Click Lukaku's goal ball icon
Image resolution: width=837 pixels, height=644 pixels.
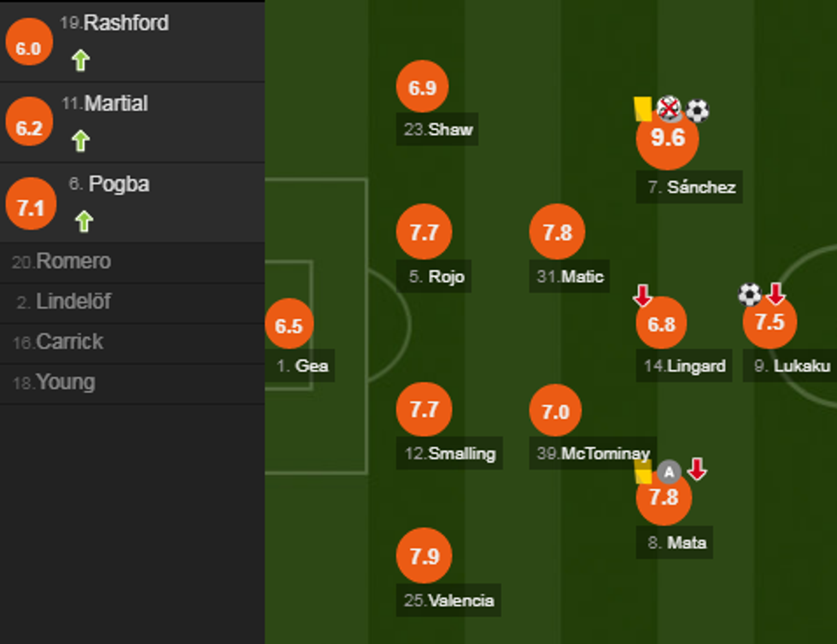(x=749, y=295)
